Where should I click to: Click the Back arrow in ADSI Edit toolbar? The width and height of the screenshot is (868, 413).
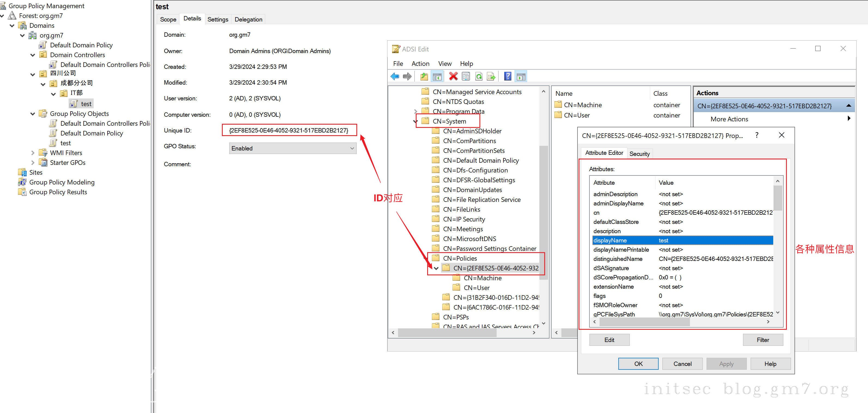395,76
